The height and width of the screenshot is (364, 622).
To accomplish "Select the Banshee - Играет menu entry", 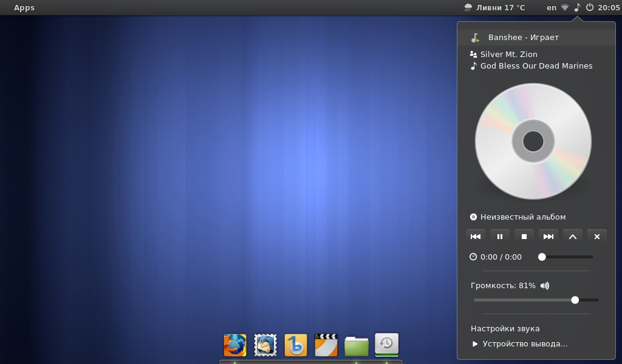I will [523, 38].
